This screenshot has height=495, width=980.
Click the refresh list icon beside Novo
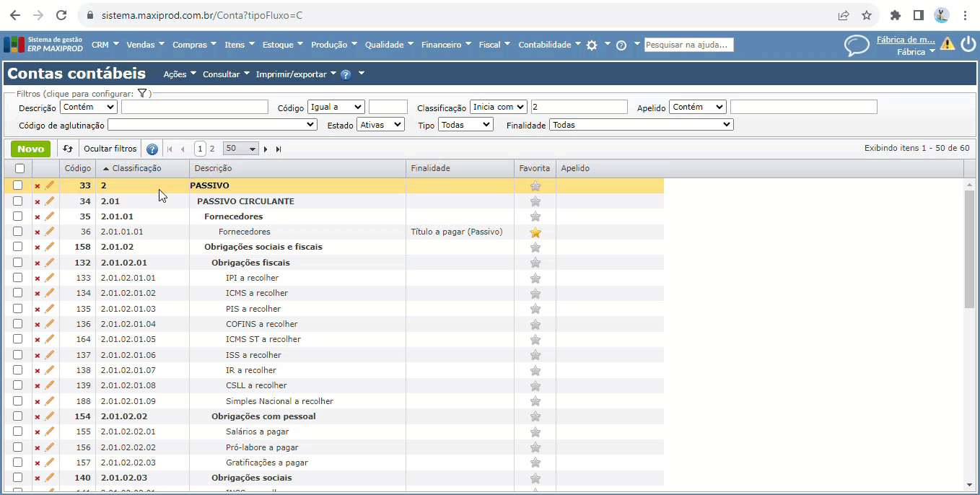coord(68,149)
